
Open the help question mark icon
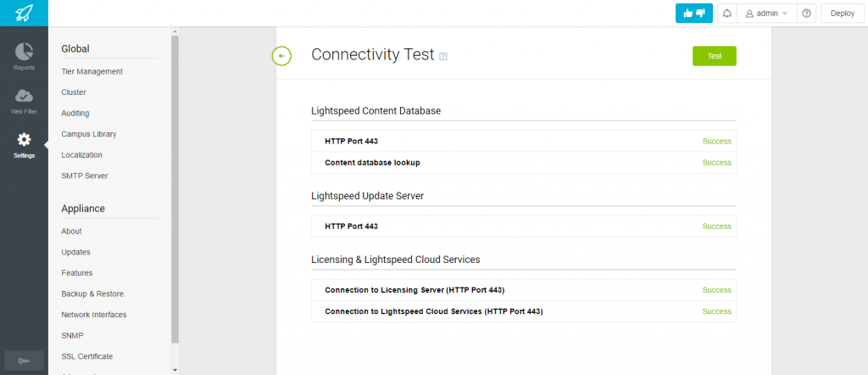(806, 14)
